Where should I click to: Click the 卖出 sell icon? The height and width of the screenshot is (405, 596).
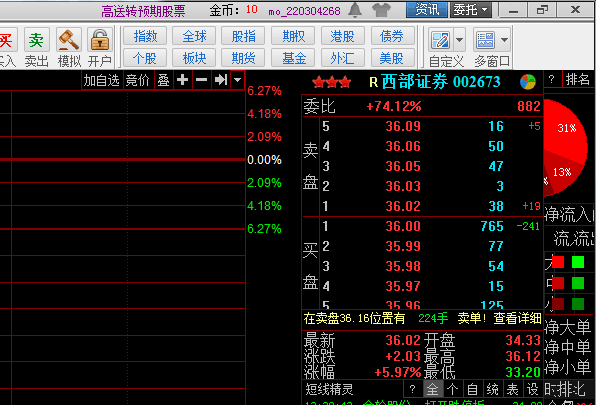36,40
